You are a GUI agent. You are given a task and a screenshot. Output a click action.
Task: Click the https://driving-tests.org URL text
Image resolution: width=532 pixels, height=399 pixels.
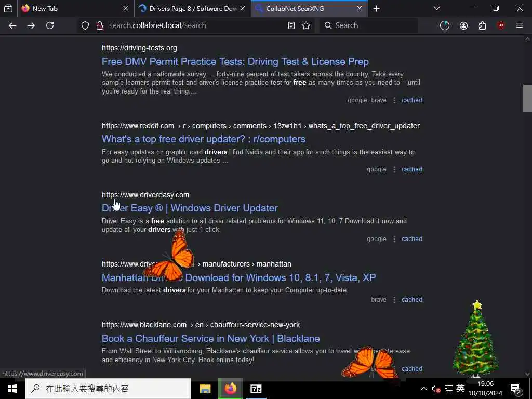tap(139, 48)
